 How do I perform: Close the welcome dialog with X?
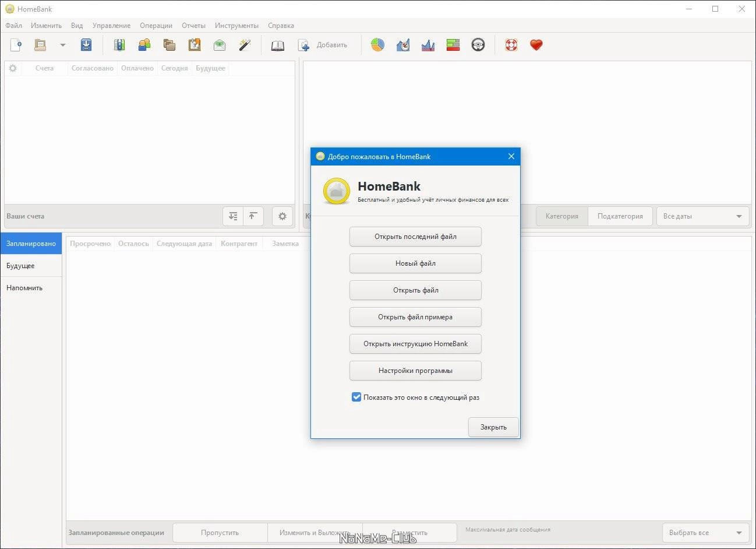pyautogui.click(x=511, y=156)
